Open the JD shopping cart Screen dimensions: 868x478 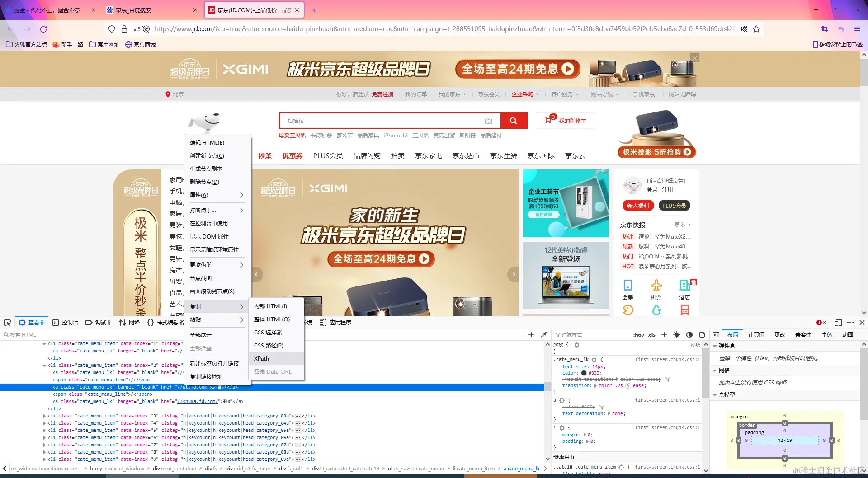[x=565, y=121]
